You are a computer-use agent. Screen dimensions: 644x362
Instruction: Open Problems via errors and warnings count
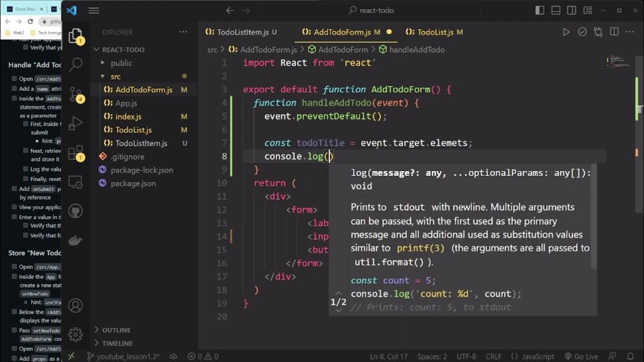[203, 356]
